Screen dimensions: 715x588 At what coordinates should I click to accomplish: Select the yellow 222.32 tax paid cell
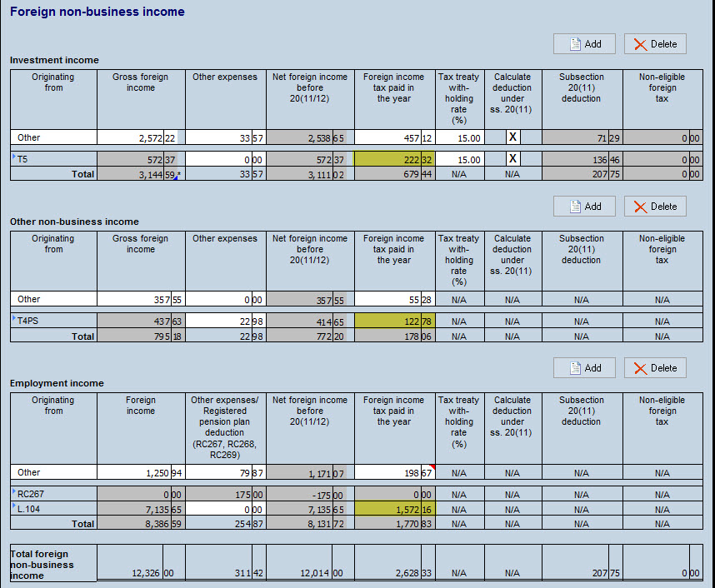click(x=393, y=159)
